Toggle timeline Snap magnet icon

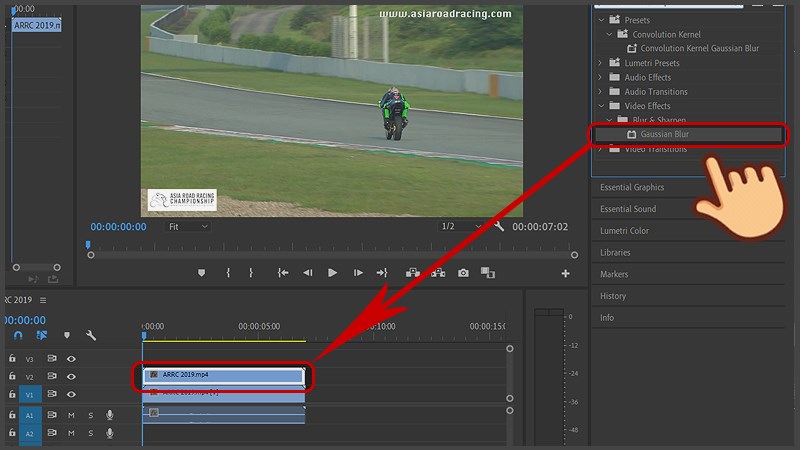(x=18, y=335)
